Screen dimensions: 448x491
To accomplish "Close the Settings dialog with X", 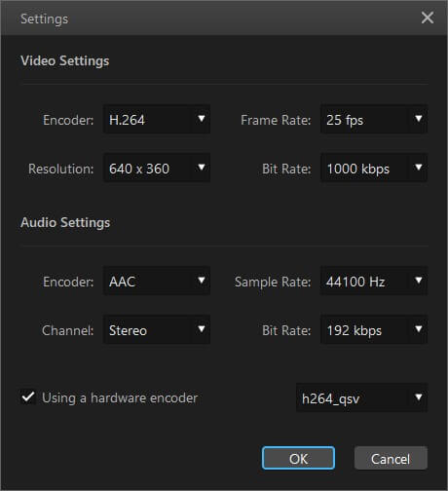I will (428, 18).
